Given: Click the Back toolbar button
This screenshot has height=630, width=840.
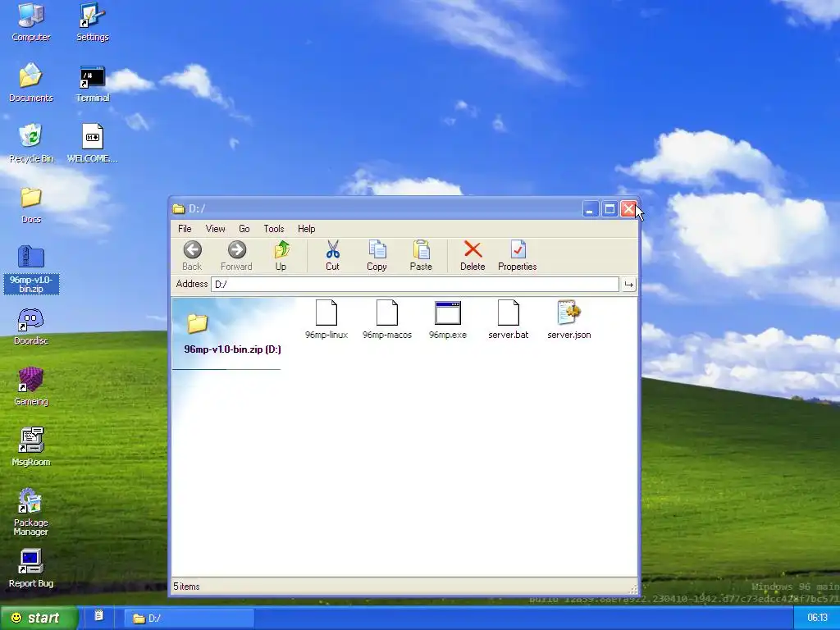Looking at the screenshot, I should point(192,256).
